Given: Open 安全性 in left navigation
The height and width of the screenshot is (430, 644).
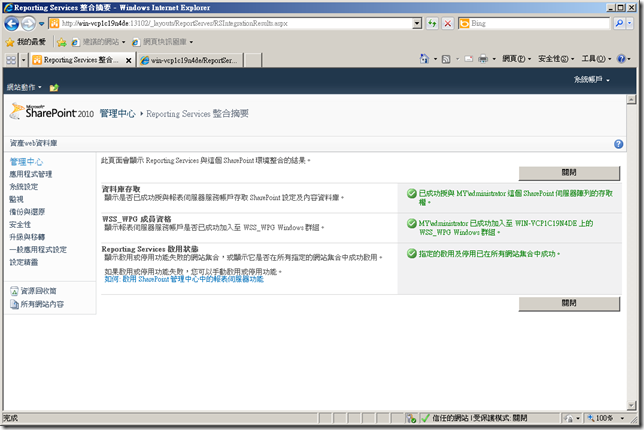Looking at the screenshot, I should (x=20, y=225).
